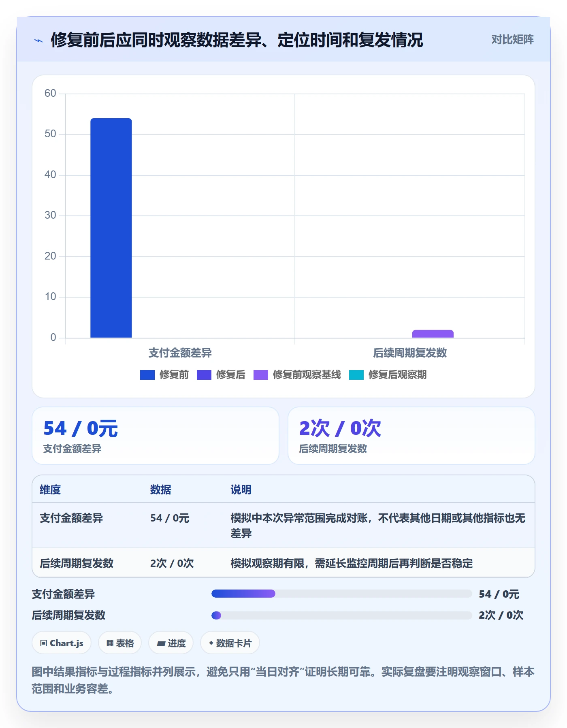Click the 54 / 0元 table cell
This screenshot has width=567, height=728.
click(170, 518)
